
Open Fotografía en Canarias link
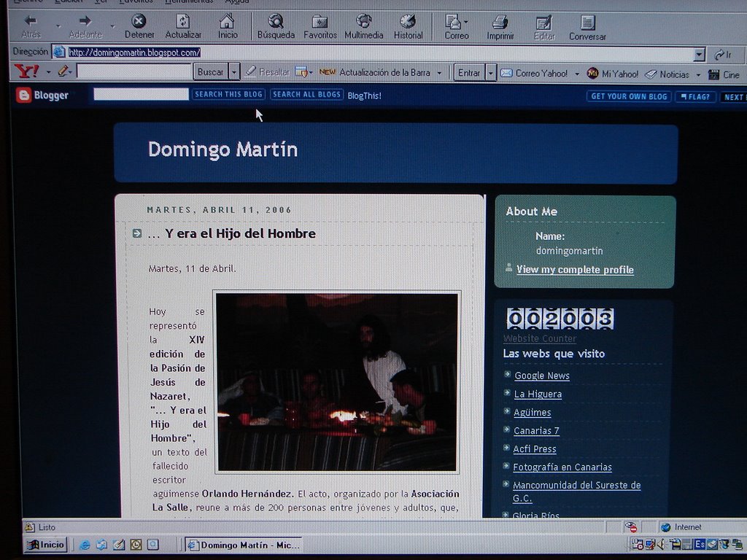pos(562,467)
